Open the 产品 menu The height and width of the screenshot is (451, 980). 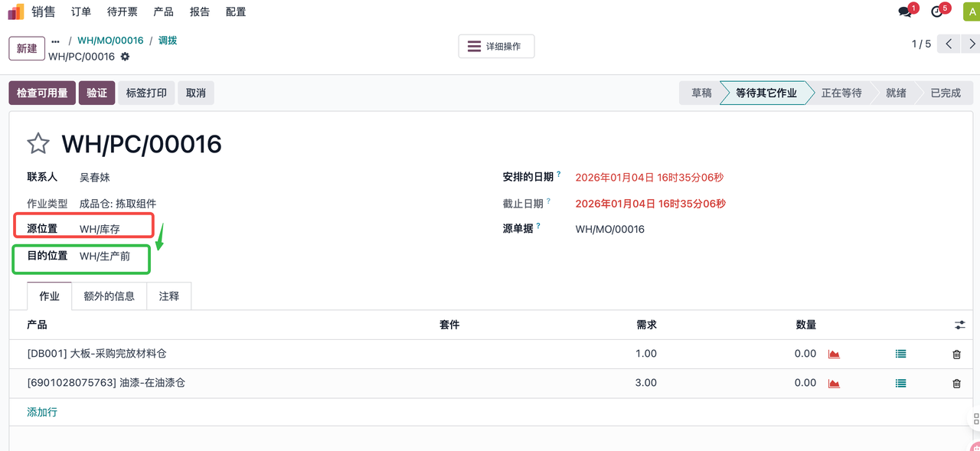[163, 11]
